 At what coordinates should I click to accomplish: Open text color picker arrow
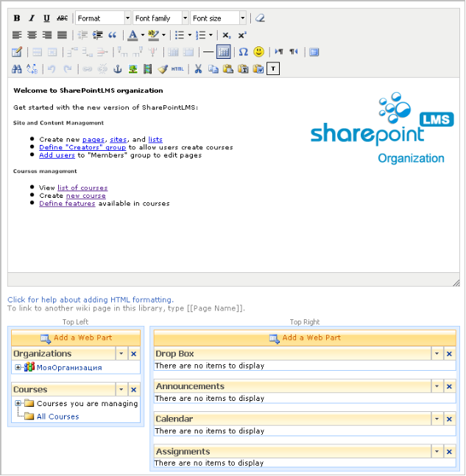(143, 35)
